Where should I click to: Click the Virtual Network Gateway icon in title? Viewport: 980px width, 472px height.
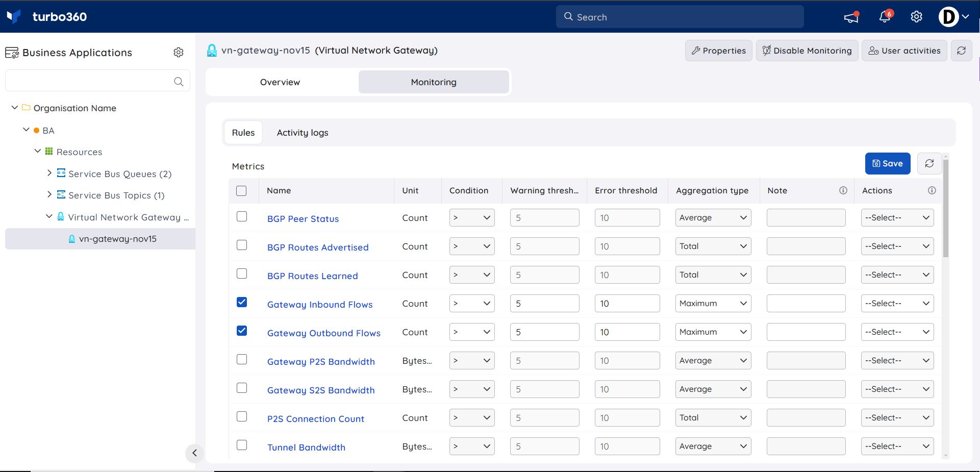[x=212, y=51]
